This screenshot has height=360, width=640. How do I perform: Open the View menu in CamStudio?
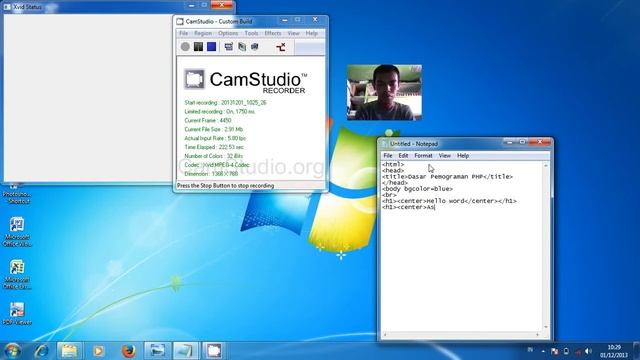293,33
